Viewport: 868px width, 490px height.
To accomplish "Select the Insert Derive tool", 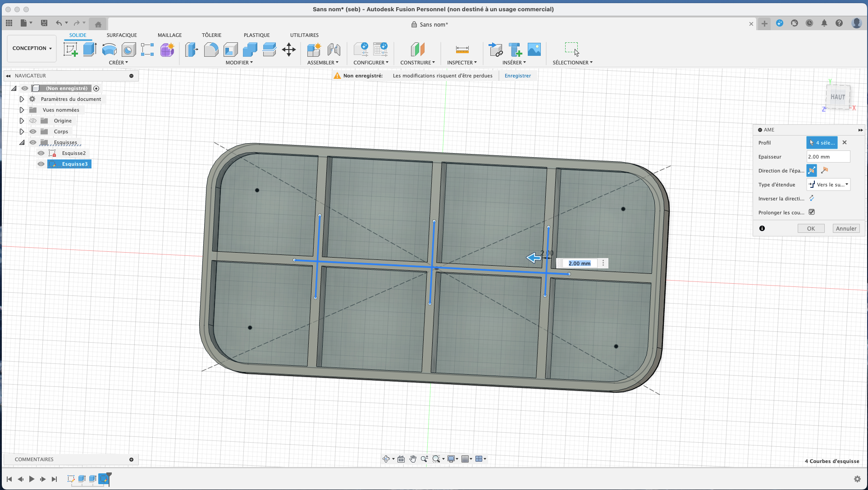I will pos(495,49).
